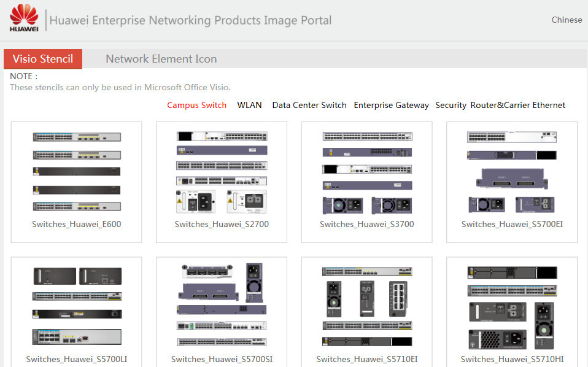Screen dimensions: 588x367
Task: Click the Switches_Huawei_E600 label
Action: (77, 224)
